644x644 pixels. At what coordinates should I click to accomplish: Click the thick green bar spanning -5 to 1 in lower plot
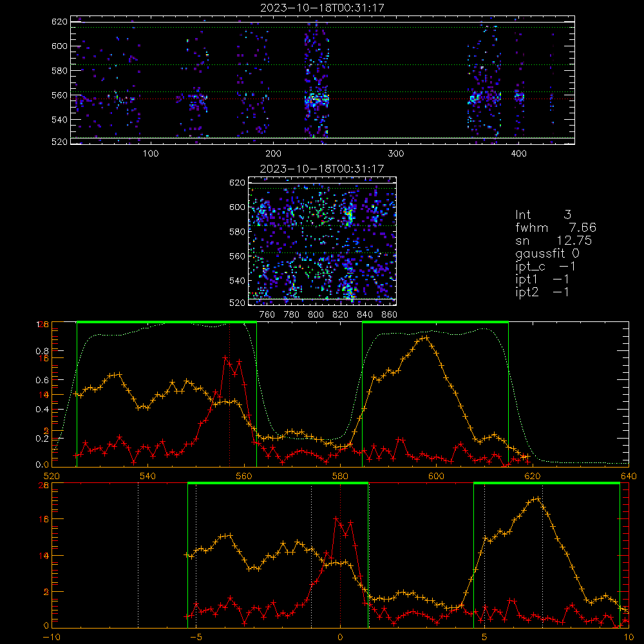point(278,483)
